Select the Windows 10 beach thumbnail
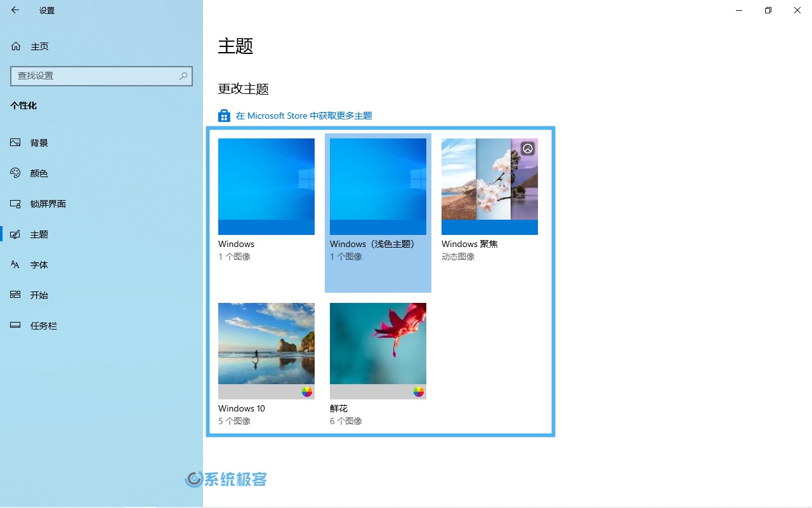This screenshot has height=508, width=812. pos(266,351)
